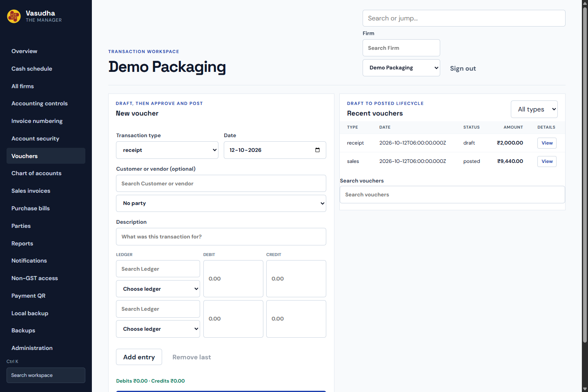Open Parties page
The height and width of the screenshot is (392, 588).
click(46, 226)
